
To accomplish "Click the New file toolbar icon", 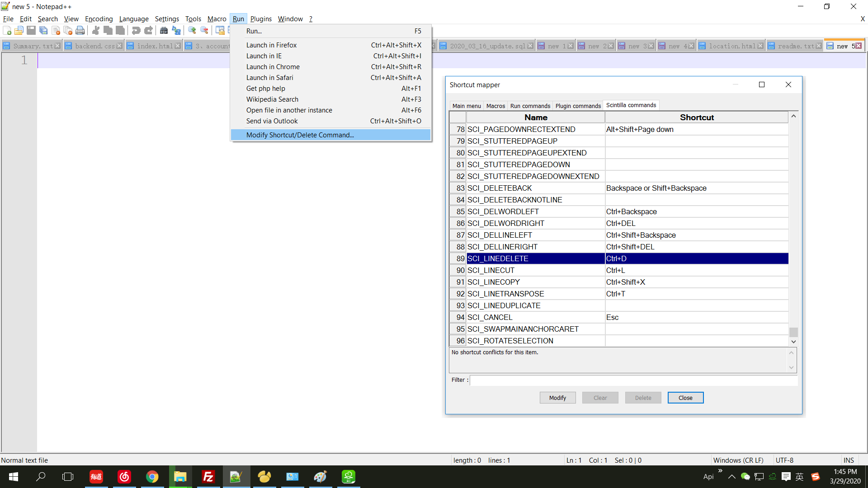I will 7,31.
